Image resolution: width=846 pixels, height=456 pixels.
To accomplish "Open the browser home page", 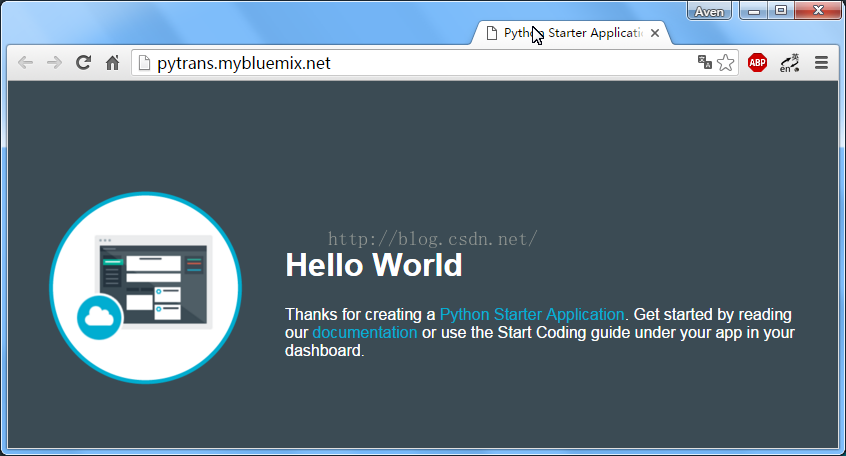I will click(x=112, y=63).
